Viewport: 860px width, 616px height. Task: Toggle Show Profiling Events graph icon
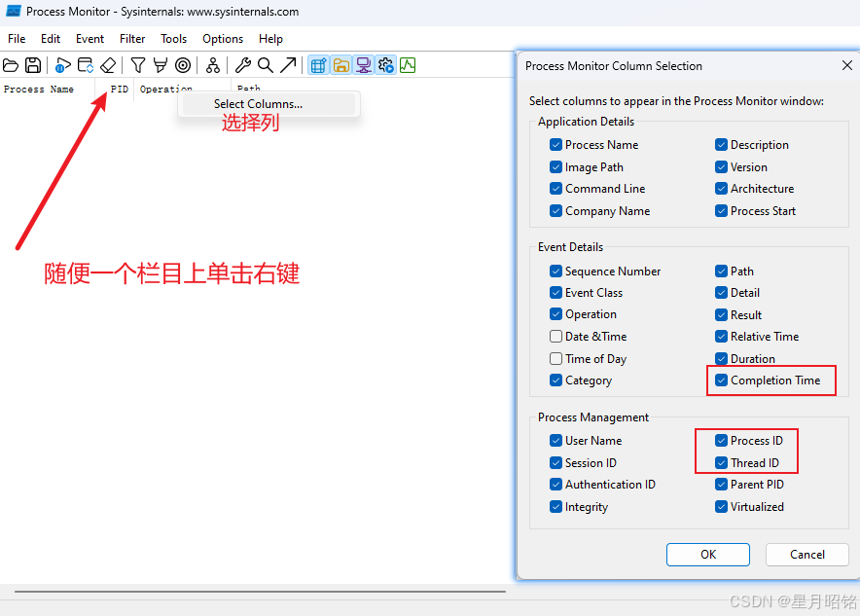pyautogui.click(x=408, y=65)
